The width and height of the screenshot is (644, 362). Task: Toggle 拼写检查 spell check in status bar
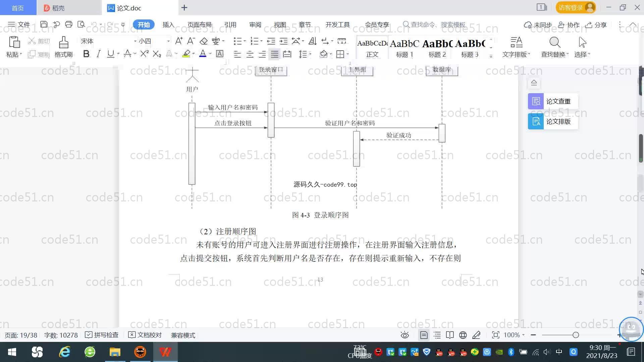(x=102, y=335)
